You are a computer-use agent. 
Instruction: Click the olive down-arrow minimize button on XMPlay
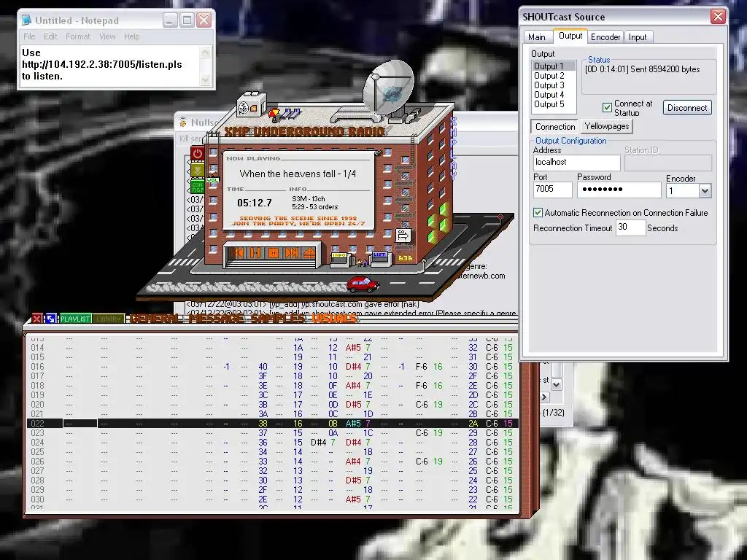197,170
